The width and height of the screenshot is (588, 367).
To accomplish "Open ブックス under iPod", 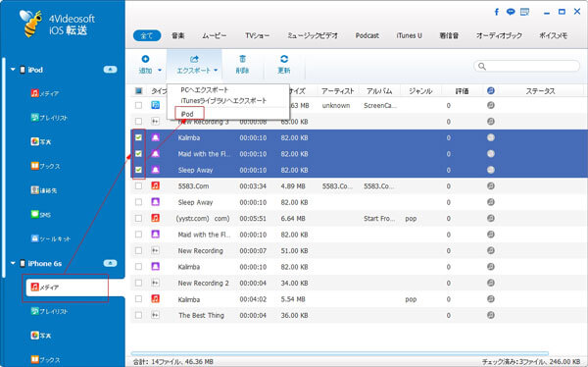I will point(45,166).
